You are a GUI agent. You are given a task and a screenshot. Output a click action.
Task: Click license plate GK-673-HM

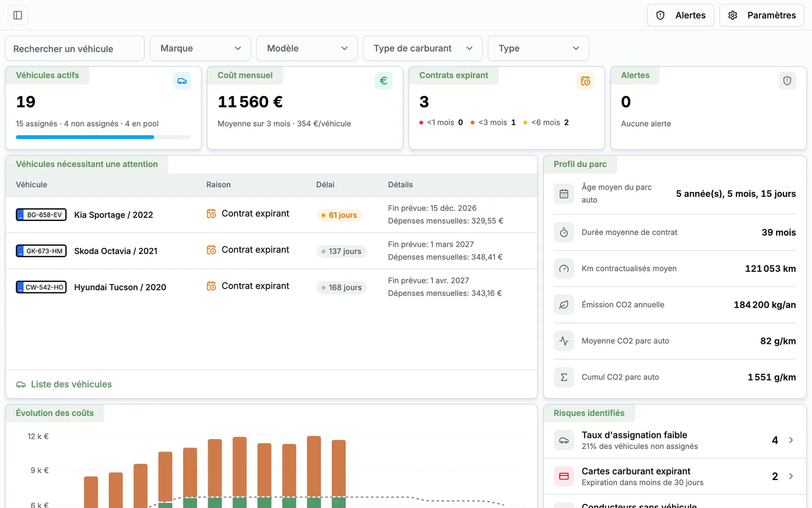[x=41, y=251]
